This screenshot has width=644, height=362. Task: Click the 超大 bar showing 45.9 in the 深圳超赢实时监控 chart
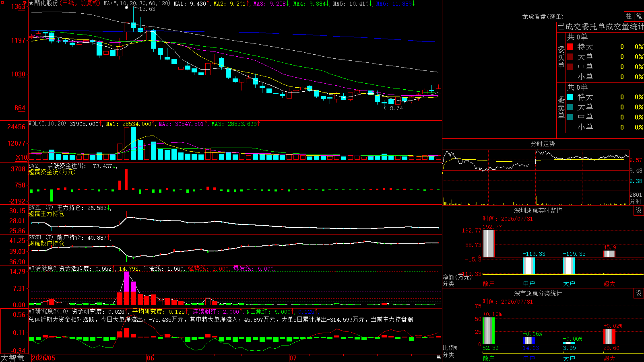click(x=609, y=254)
